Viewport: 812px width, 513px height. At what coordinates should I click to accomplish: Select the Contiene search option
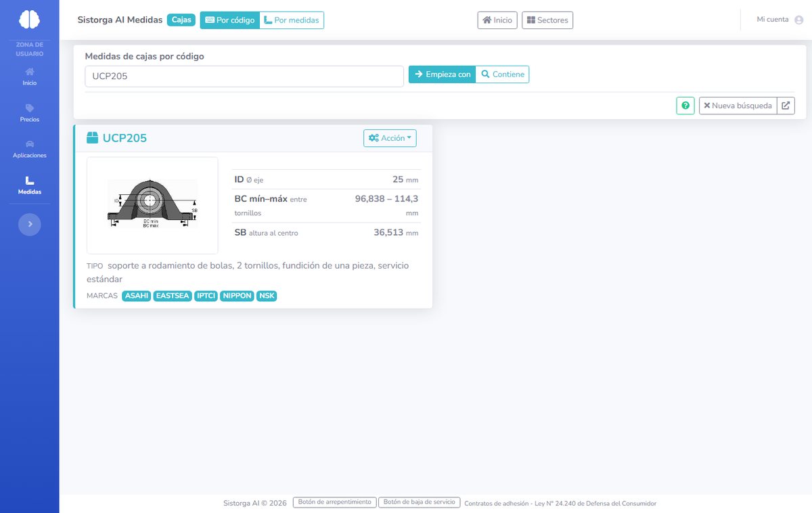[x=503, y=74]
